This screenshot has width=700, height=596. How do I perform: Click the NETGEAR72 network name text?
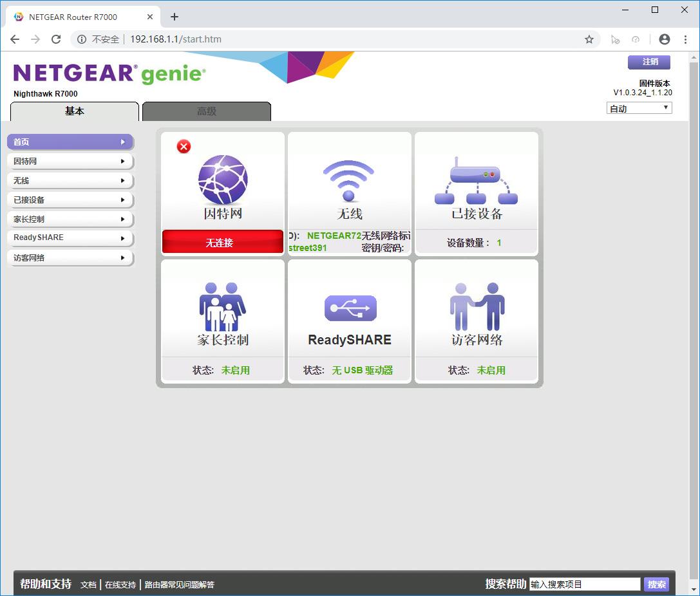pyautogui.click(x=334, y=236)
